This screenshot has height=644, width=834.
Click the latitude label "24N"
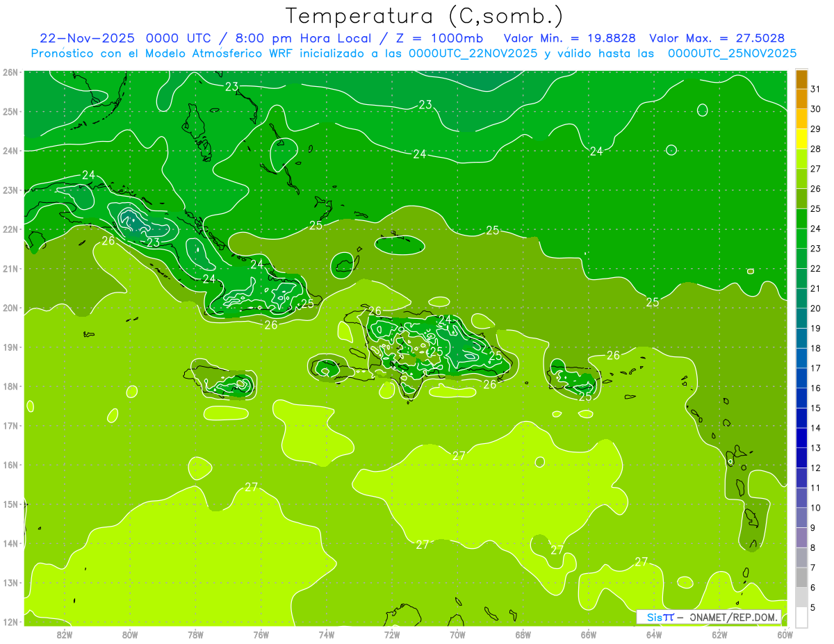[x=10, y=151]
